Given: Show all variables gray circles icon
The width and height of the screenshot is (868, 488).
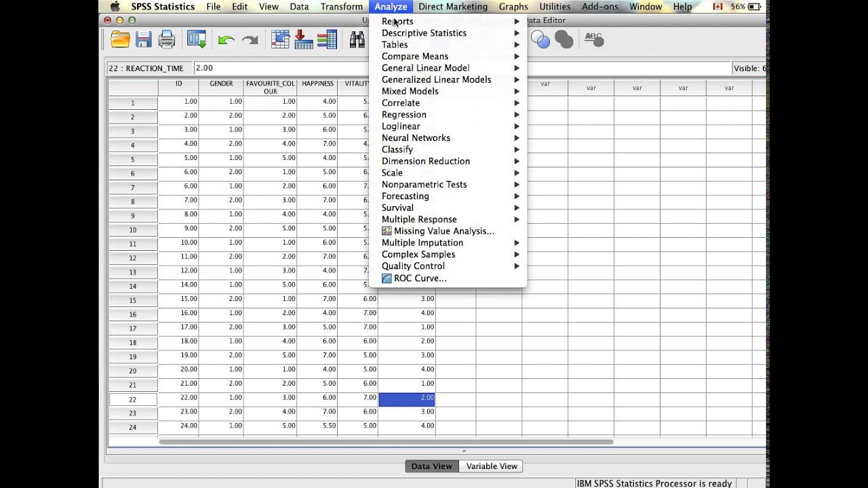Looking at the screenshot, I should pos(564,40).
